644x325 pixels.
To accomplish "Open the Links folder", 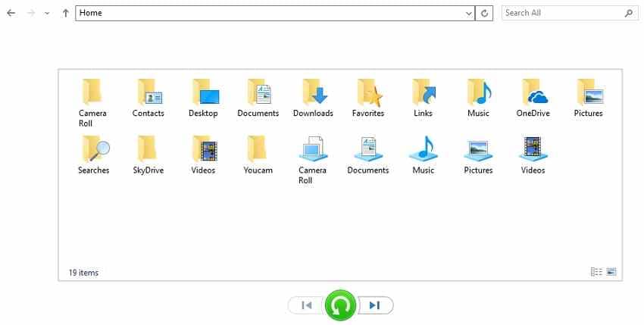I will point(423,98).
